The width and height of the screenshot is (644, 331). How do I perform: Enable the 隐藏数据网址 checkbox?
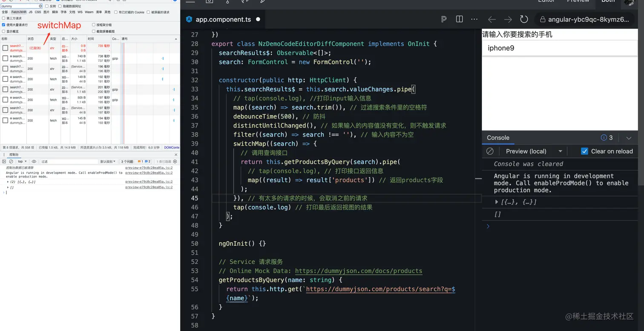coord(60,6)
